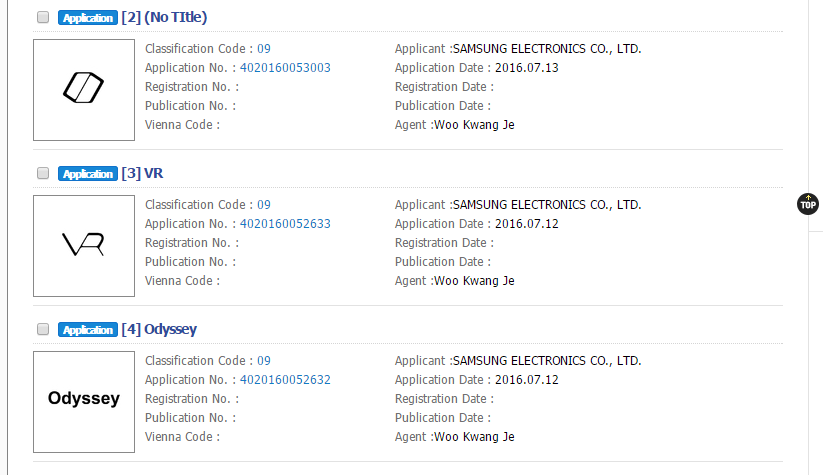
Task: Click Registration No. label in VR entry
Action: click(x=192, y=243)
